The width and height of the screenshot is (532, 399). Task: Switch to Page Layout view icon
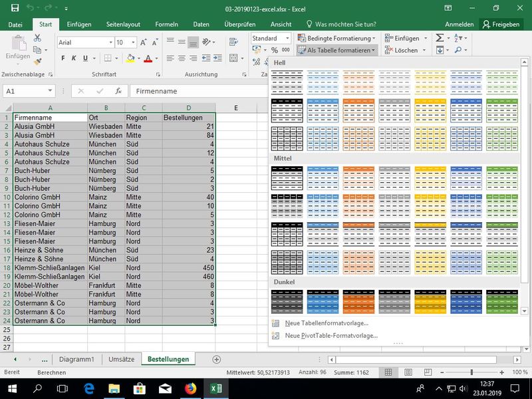[408, 372]
